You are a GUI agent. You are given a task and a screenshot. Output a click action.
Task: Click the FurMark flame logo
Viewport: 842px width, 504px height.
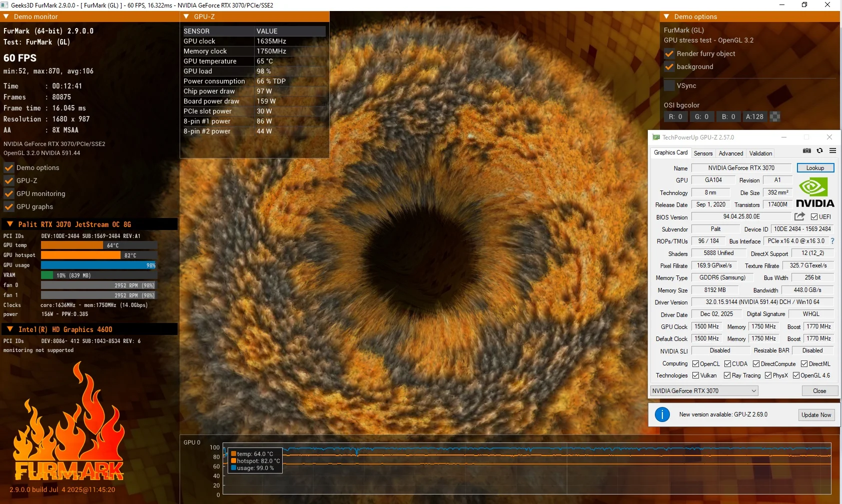click(69, 421)
